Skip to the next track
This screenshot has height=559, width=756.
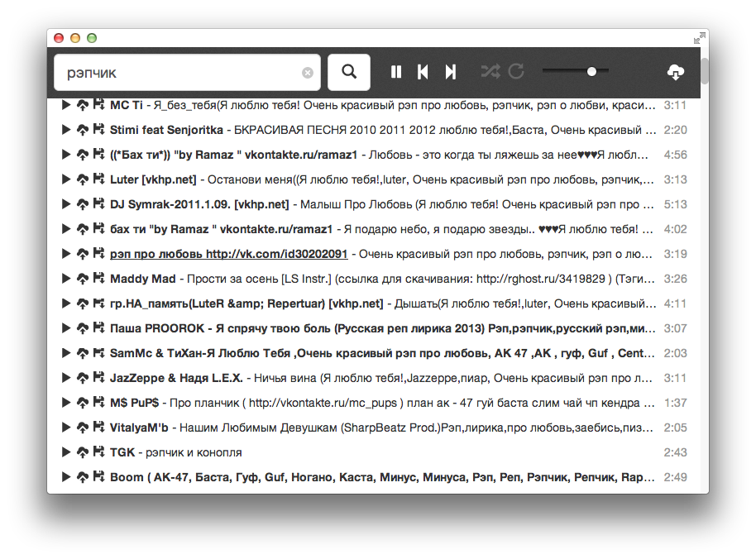(x=449, y=72)
